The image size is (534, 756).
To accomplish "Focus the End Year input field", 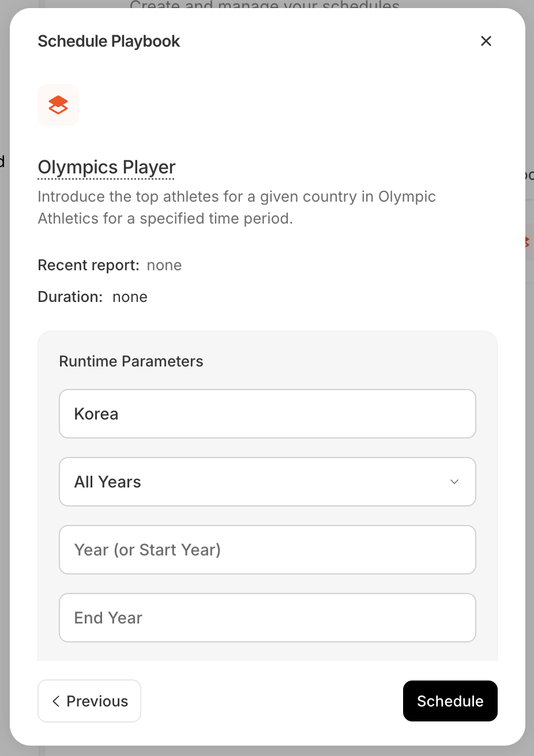I will pos(268,618).
